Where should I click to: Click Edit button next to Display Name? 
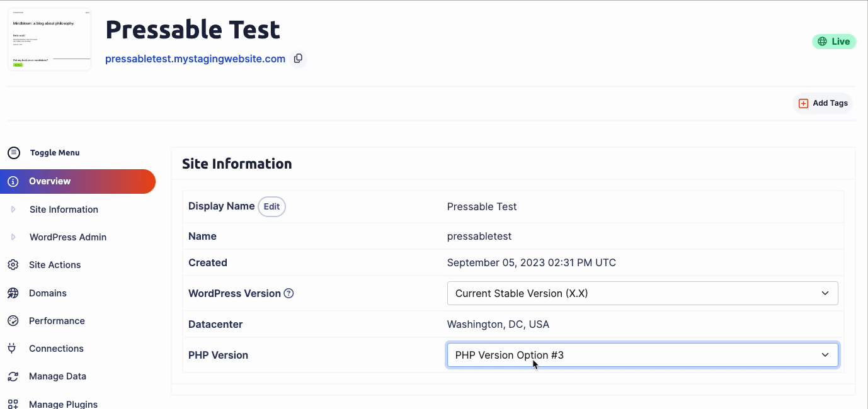(271, 206)
